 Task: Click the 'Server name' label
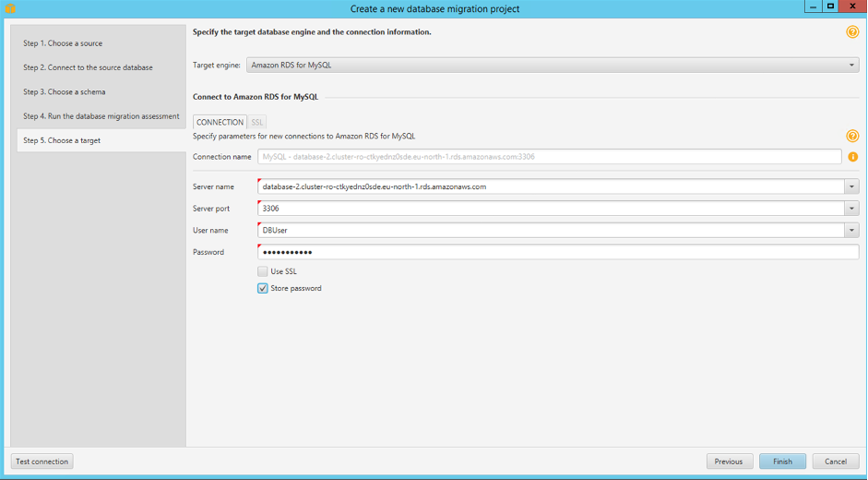213,186
